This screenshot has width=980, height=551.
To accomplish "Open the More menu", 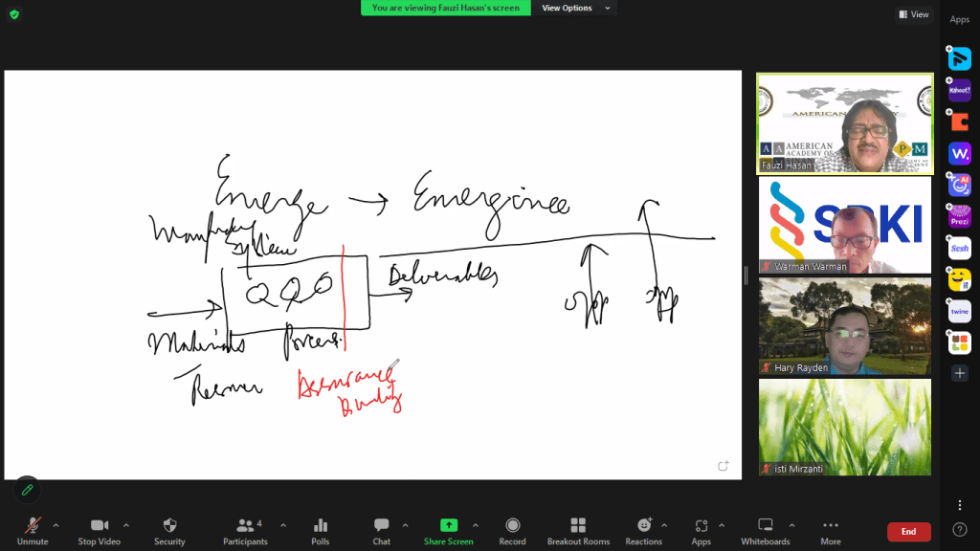I will coord(830,532).
